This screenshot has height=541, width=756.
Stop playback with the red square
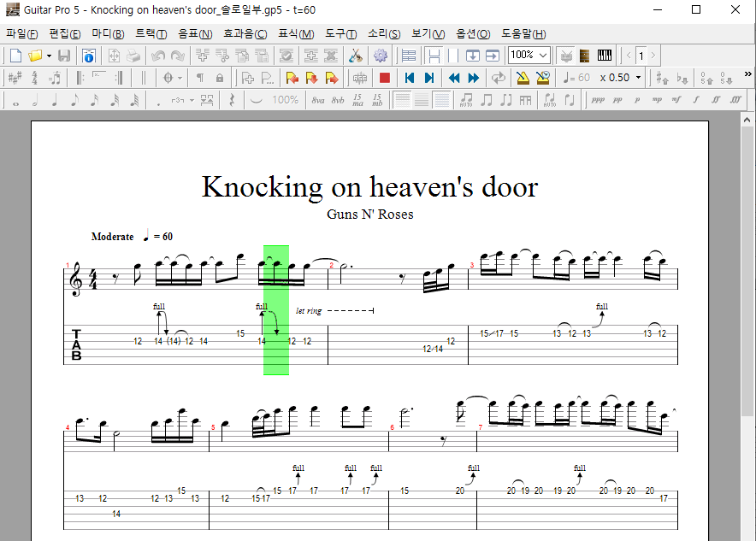(x=384, y=78)
